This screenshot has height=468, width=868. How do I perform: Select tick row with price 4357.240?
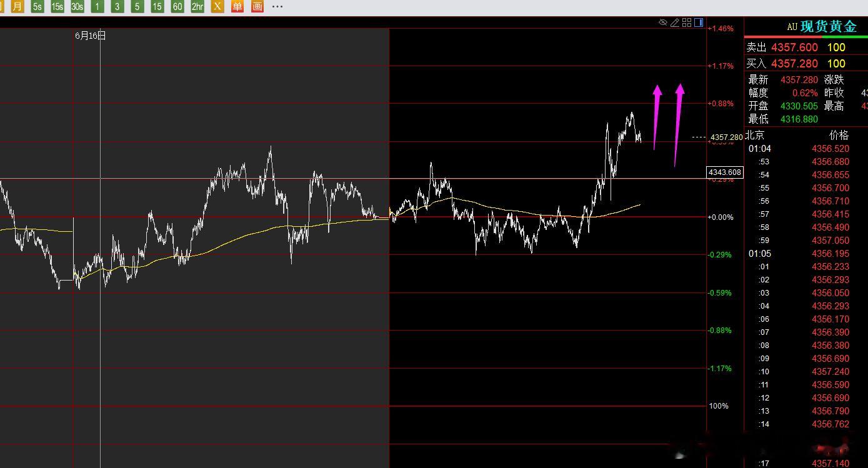(x=806, y=372)
